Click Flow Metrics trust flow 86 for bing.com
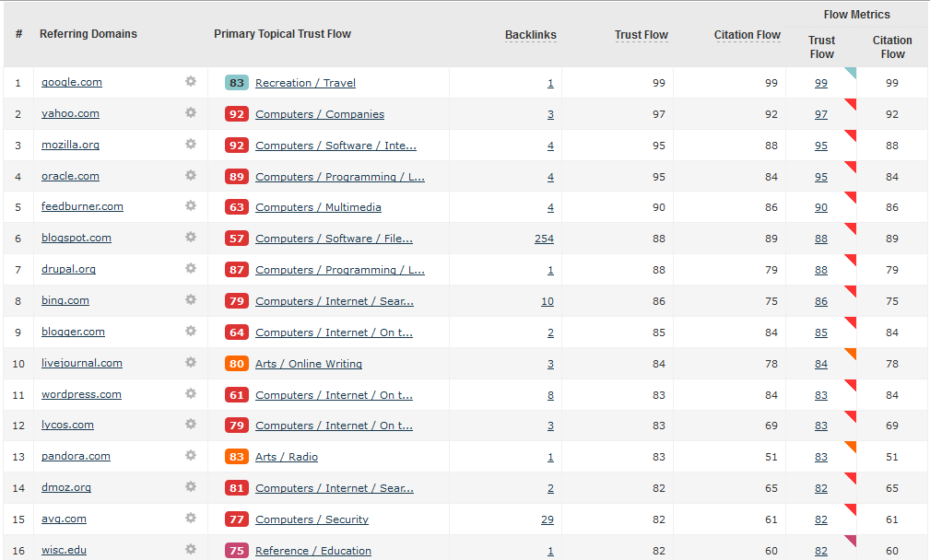 click(821, 301)
